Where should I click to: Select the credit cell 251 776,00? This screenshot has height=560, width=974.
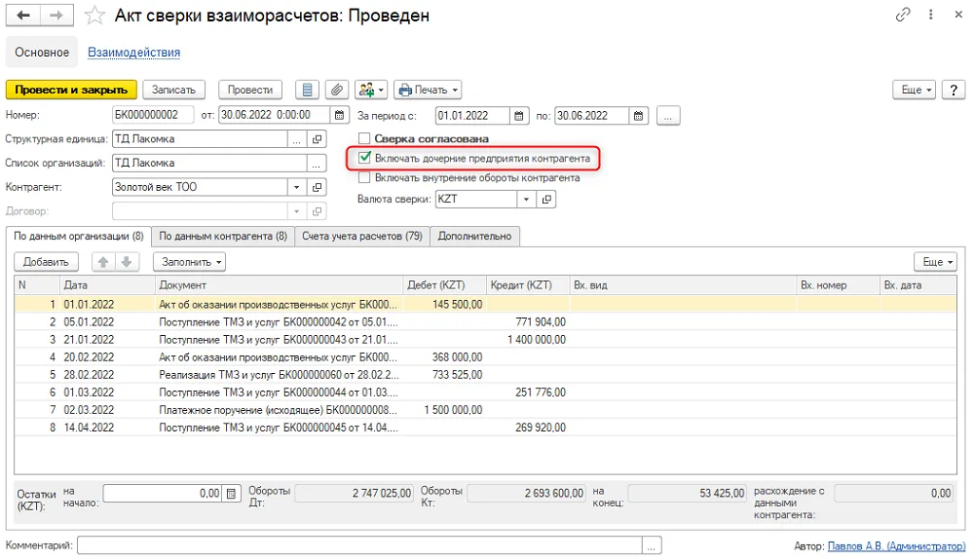point(527,392)
